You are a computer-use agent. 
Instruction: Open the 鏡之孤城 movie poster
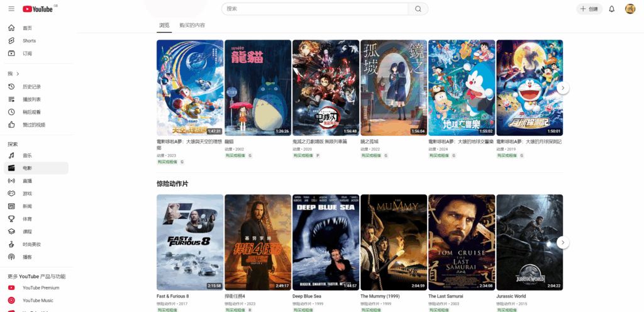(x=394, y=87)
